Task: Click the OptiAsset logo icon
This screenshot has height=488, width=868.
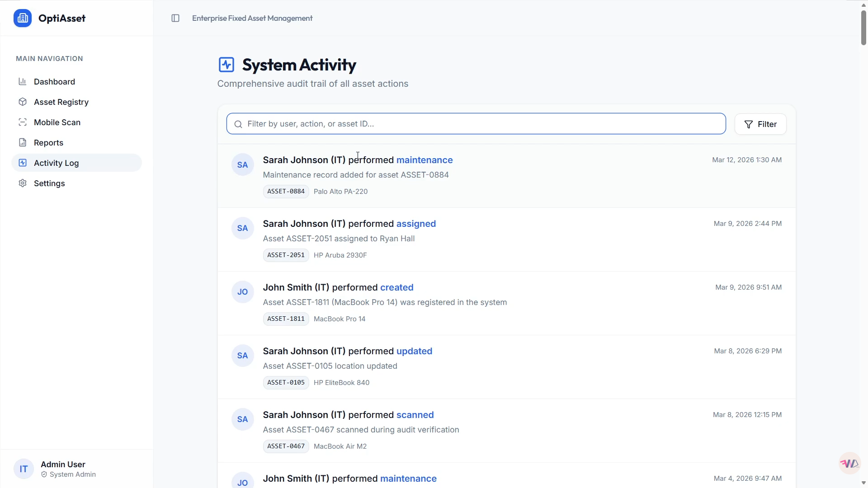Action: [x=23, y=18]
